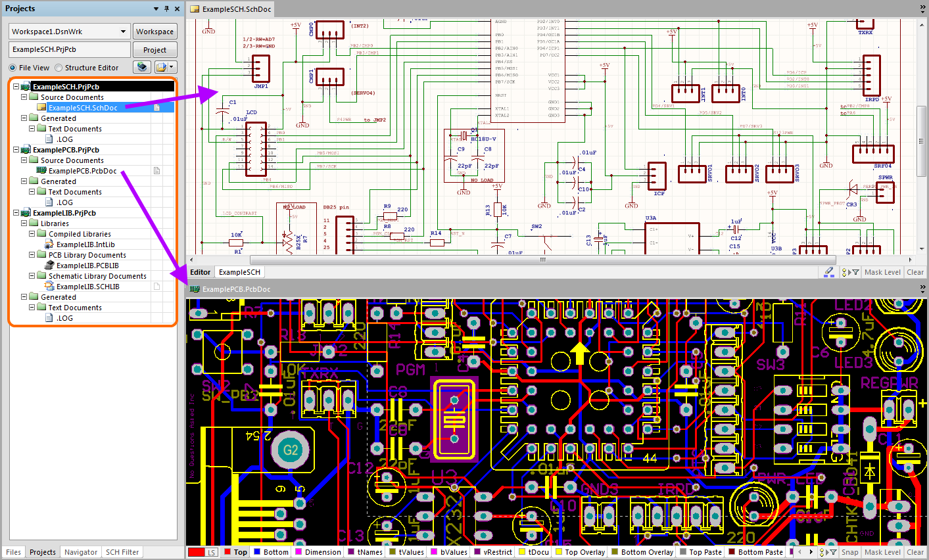Viewport: 929px width, 560px height.
Task: Activate the highlight pencil icon near Mask Level
Action: point(828,271)
